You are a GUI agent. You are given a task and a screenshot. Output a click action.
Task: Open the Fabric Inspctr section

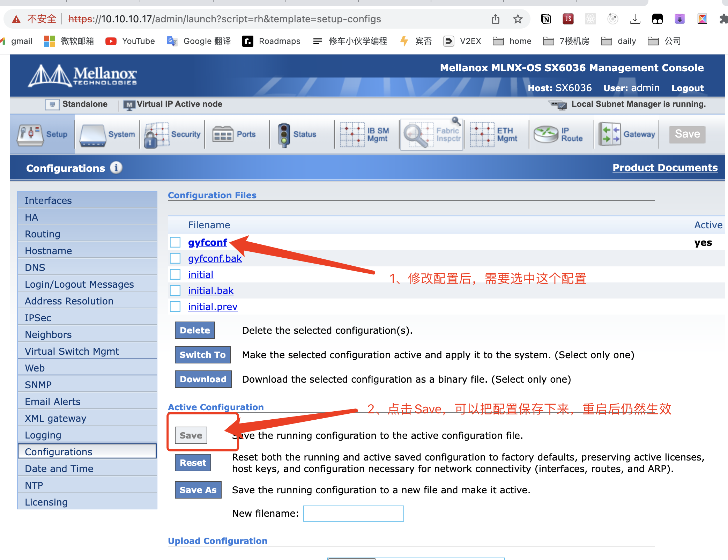[432, 134]
